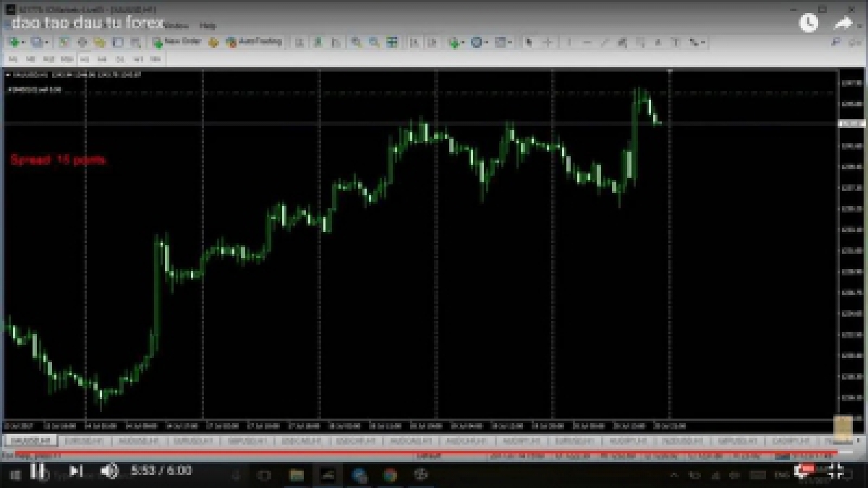Zoom out on the chart
This screenshot has height=488, width=868.
374,43
